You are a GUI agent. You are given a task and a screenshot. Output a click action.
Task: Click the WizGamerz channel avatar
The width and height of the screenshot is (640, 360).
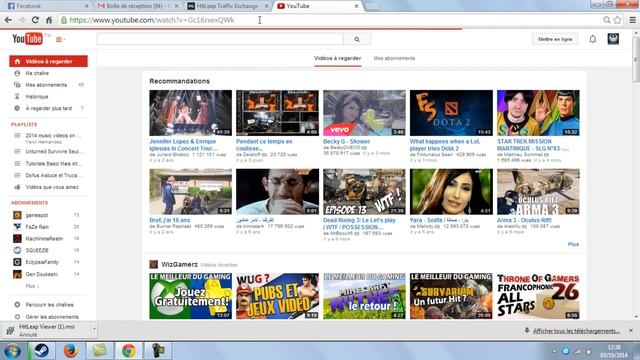(153, 264)
